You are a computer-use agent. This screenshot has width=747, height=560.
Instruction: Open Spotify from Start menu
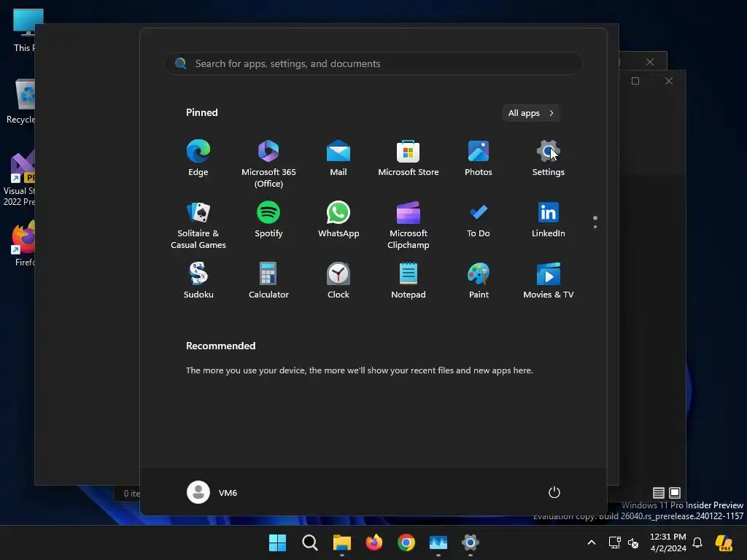[x=268, y=219]
